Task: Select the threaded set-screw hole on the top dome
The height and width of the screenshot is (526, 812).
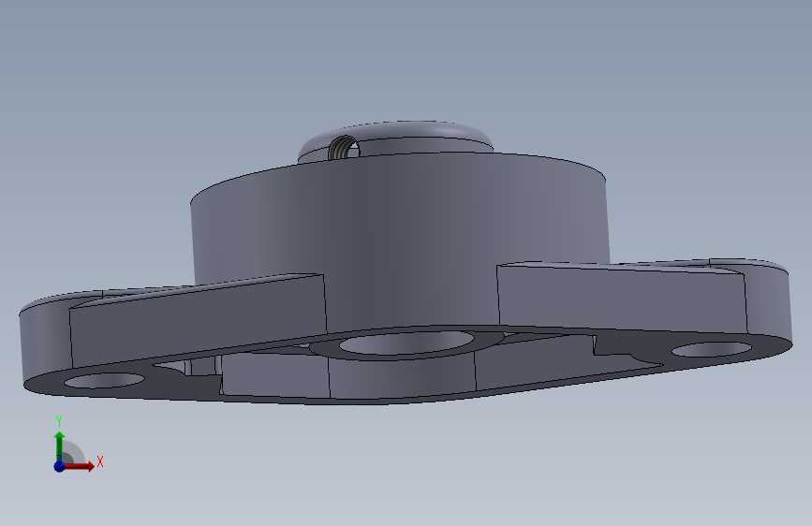Action: tap(344, 149)
